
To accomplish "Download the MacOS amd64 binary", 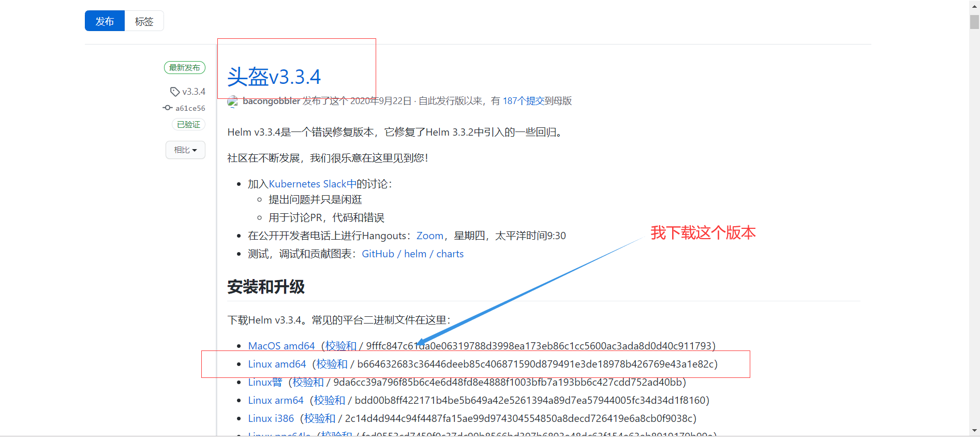I will coord(281,346).
